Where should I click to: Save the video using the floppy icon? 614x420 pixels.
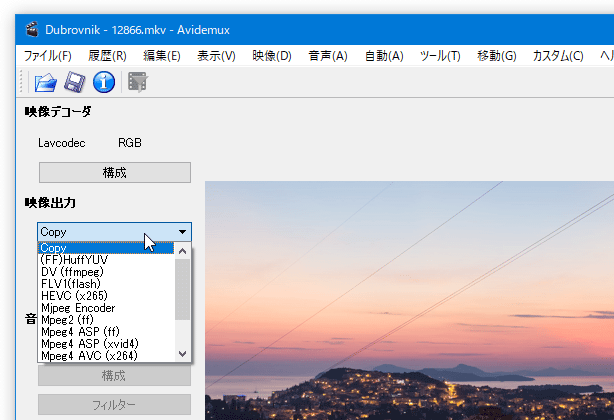tap(74, 82)
